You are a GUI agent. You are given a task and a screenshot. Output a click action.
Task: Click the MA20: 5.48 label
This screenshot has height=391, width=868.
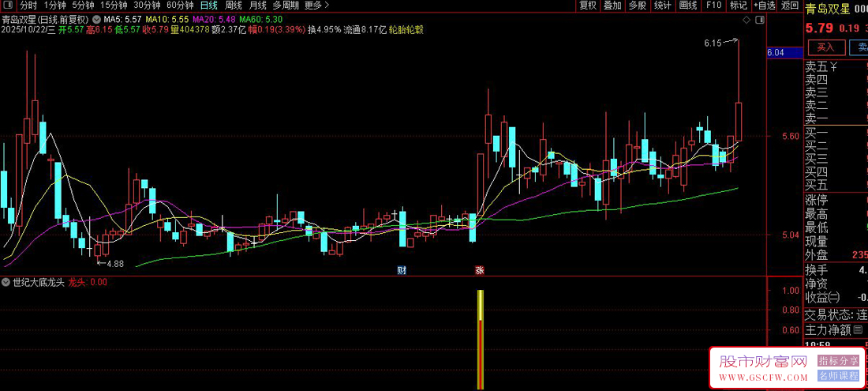(212, 20)
